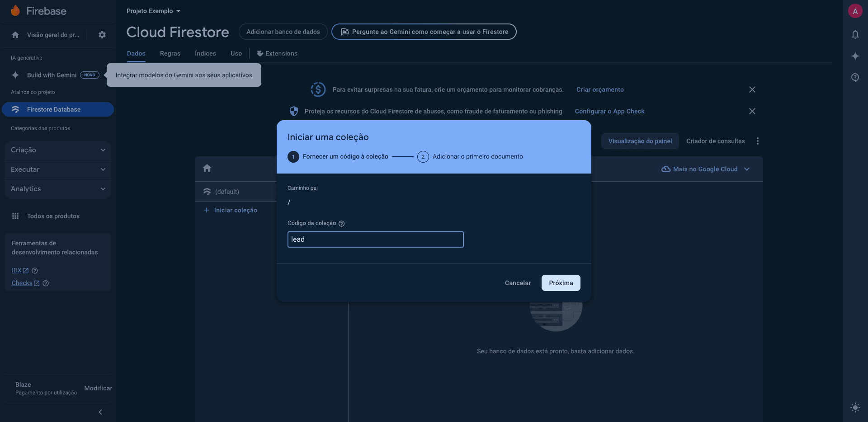Image resolution: width=868 pixels, height=422 pixels.
Task: Toggle the light/dark theme sun icon
Action: coord(855,408)
